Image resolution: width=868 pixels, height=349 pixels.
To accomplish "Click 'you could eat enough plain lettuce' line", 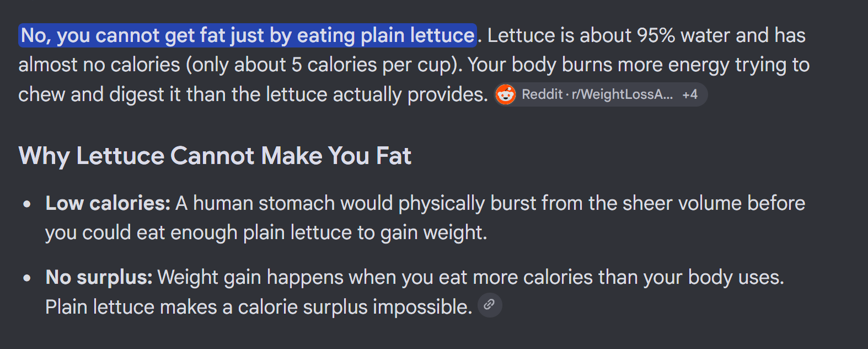I will [199, 233].
